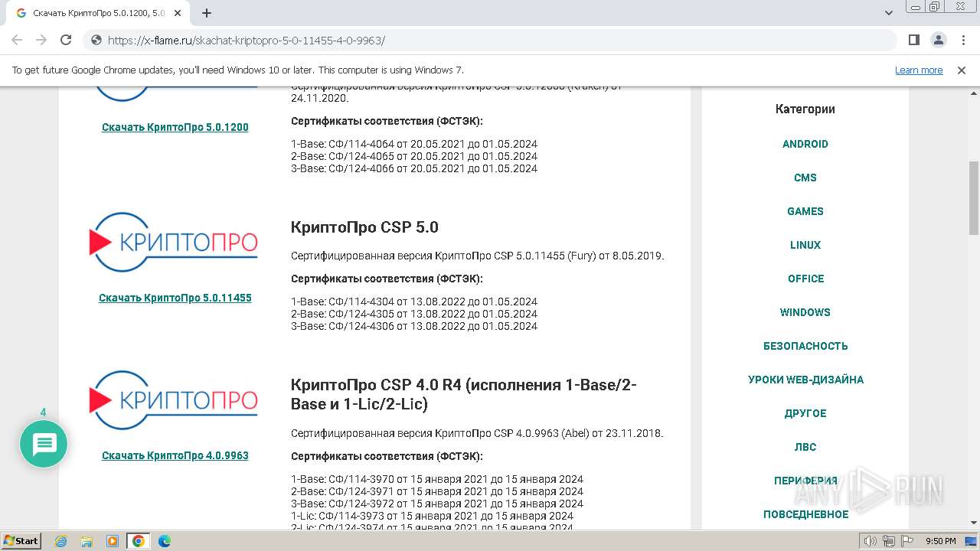Click the page vertical scrollbar thumb
980x551 pixels.
pyautogui.click(x=973, y=197)
